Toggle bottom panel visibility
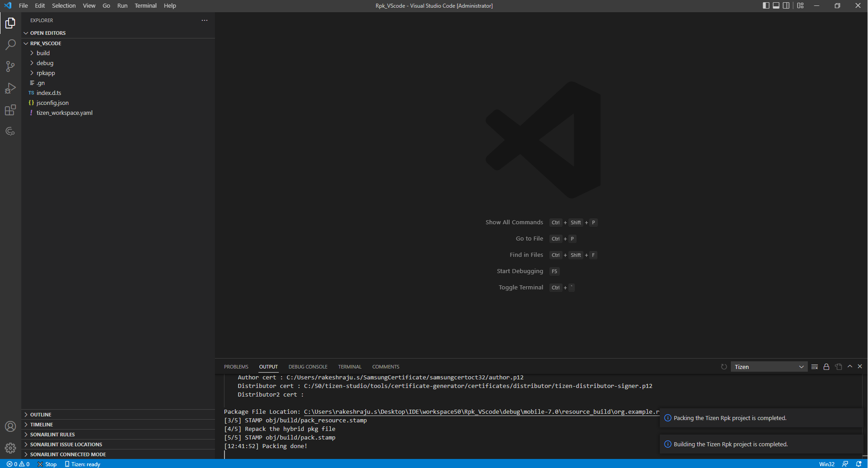Image resolution: width=868 pixels, height=468 pixels. click(x=776, y=5)
